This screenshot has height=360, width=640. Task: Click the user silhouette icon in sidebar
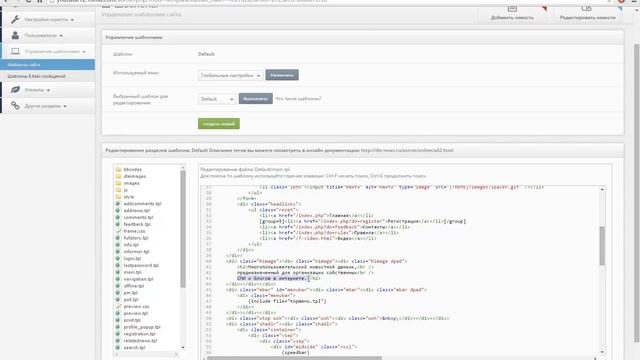(x=15, y=35)
